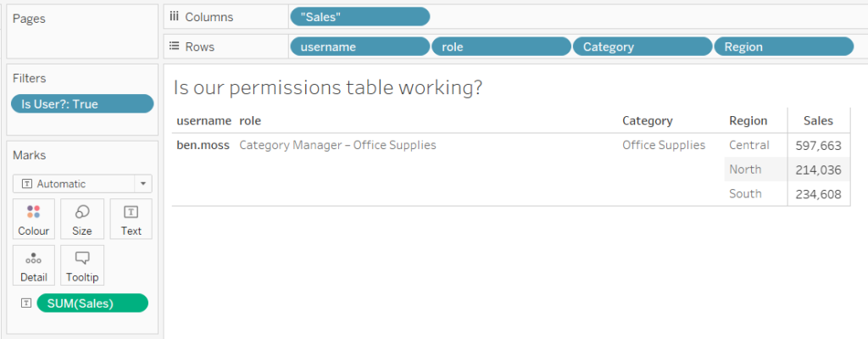Select the ben.moss username cell
This screenshot has height=339, width=868.
pos(203,145)
